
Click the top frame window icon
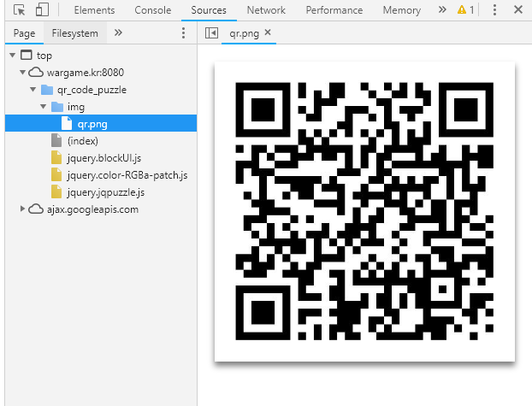pos(27,55)
